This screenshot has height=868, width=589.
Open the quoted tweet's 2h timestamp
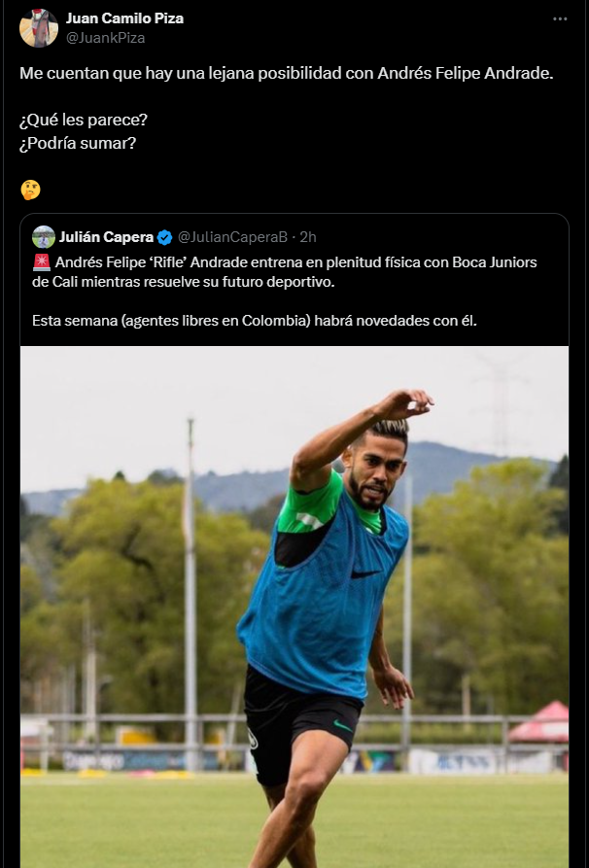(x=308, y=237)
